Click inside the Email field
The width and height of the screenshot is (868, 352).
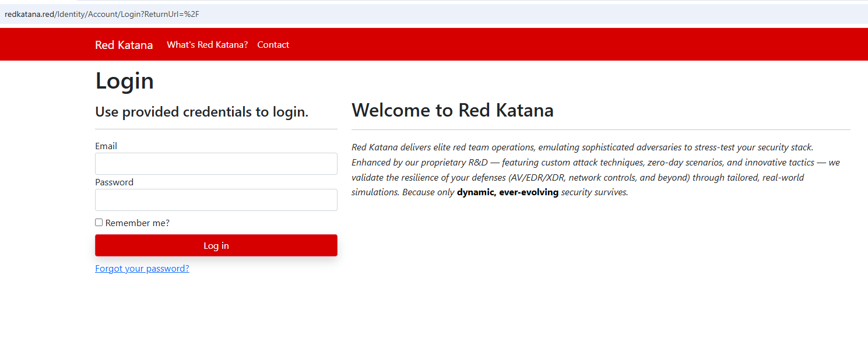[x=216, y=164]
